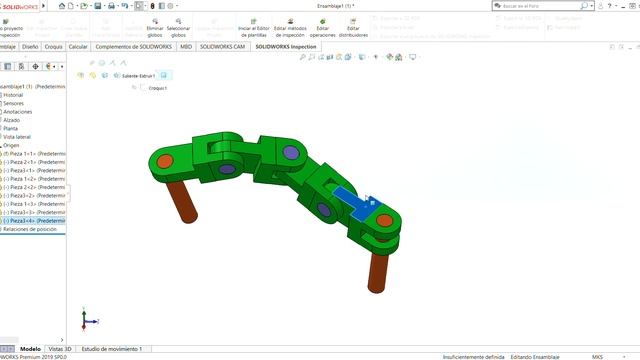640x360 pixels.
Task: Click Eliminar globos tool
Action: point(155,28)
